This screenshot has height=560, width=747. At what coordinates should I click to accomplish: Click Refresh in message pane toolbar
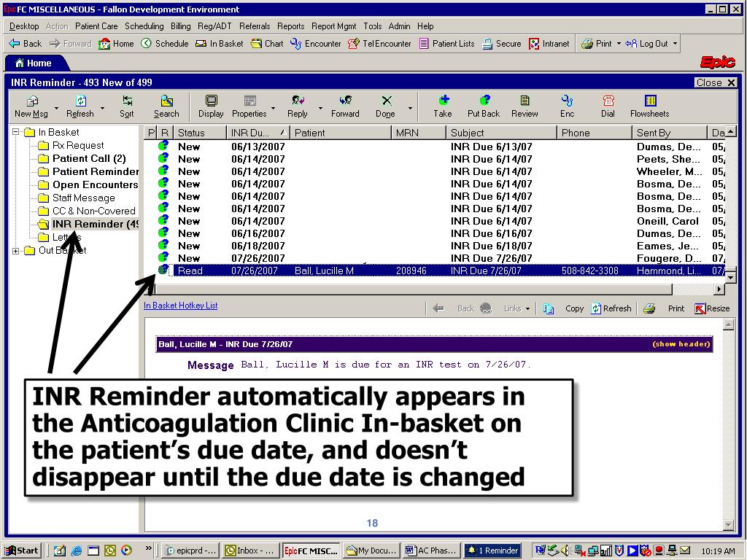(611, 308)
